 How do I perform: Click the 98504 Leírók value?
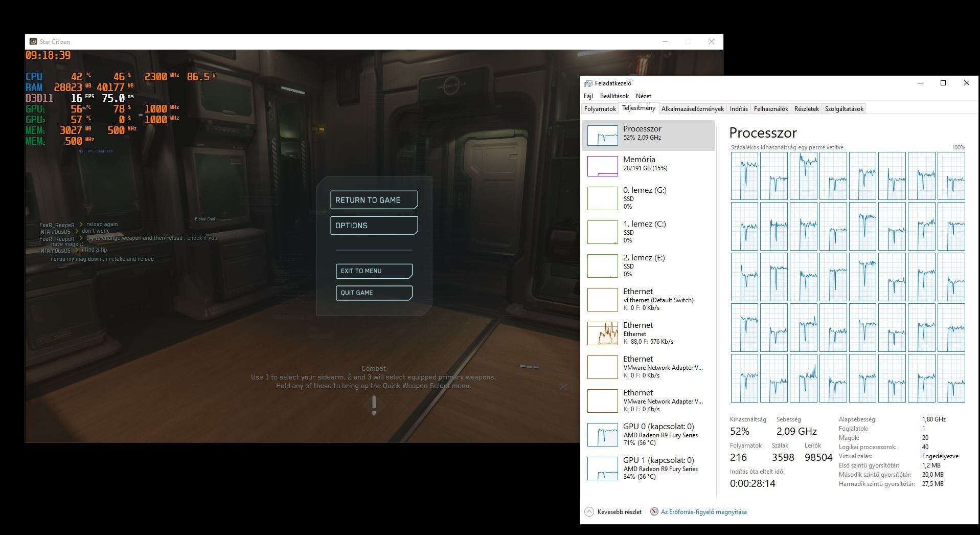(818, 457)
